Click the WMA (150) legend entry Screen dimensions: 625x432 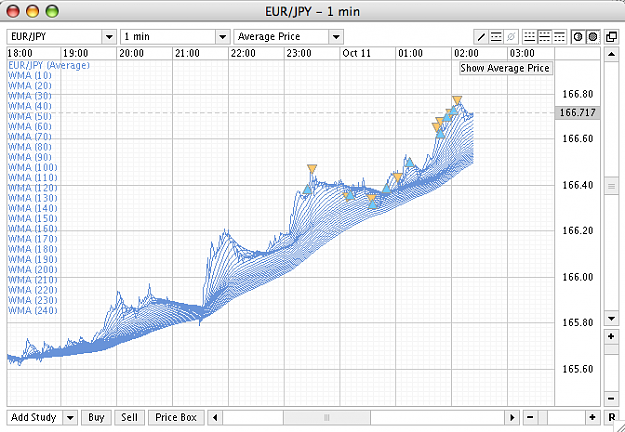point(33,218)
